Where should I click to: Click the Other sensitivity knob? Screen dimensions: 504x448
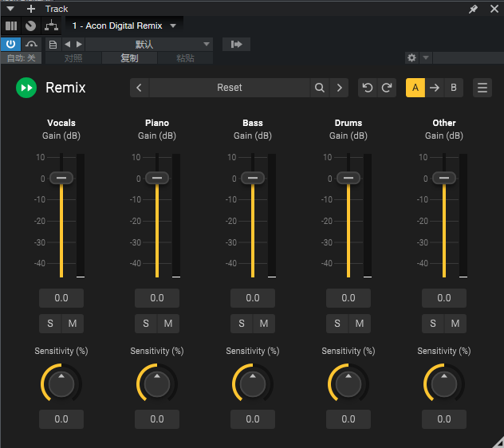444,383
